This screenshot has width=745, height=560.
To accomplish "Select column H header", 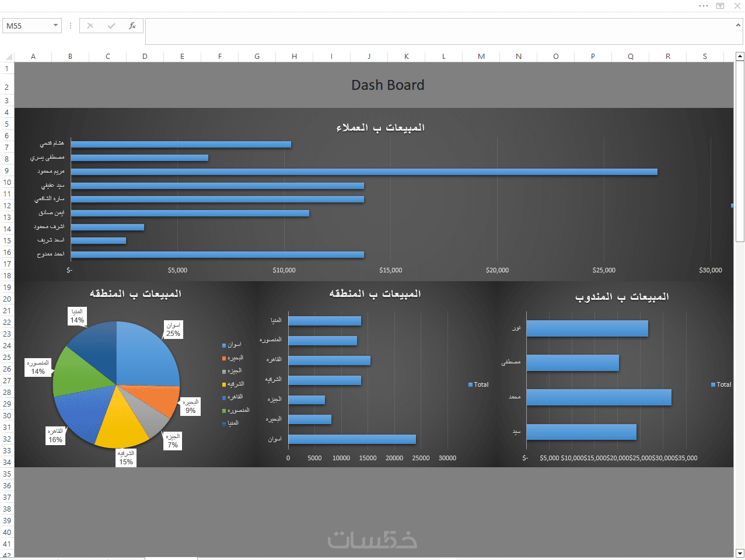I will [x=295, y=57].
